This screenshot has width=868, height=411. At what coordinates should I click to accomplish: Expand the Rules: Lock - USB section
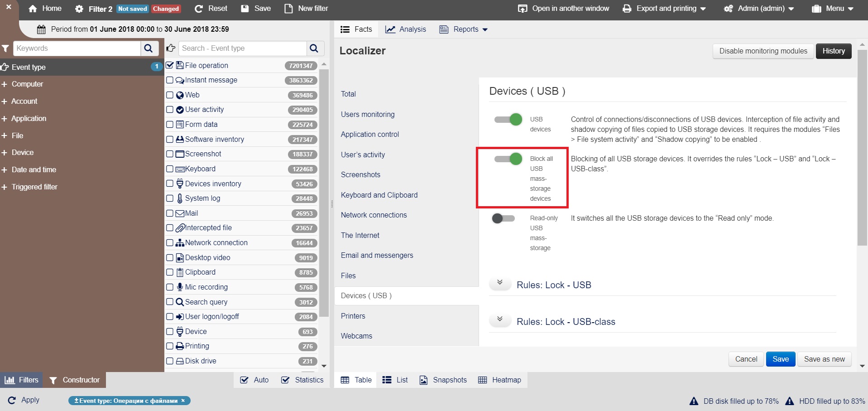coord(500,283)
